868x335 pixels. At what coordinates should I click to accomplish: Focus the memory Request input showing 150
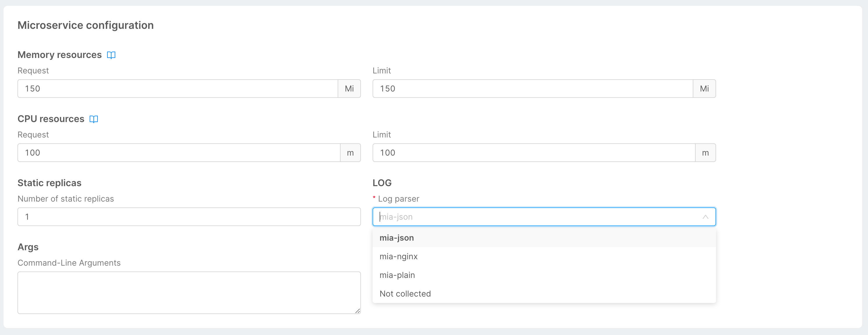pos(169,88)
